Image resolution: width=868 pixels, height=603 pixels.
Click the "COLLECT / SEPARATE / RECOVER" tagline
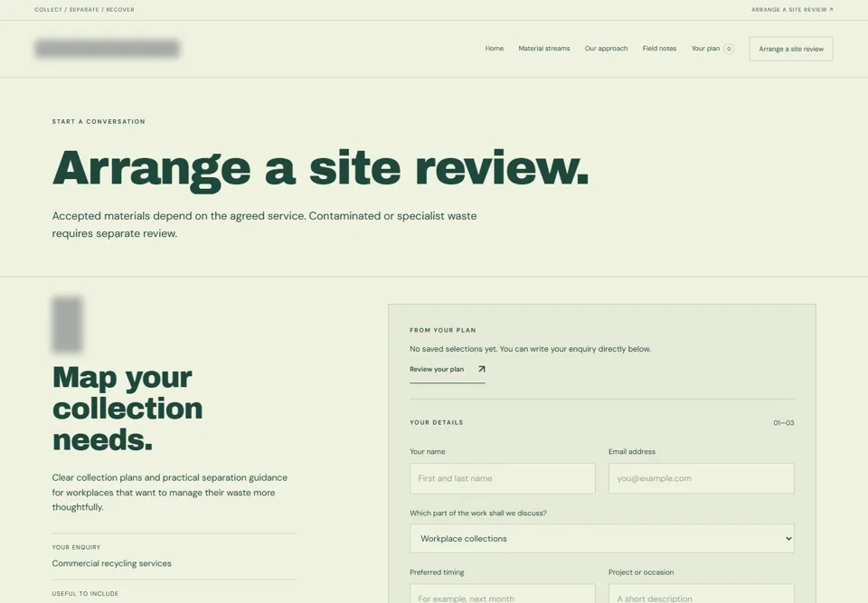(84, 9)
